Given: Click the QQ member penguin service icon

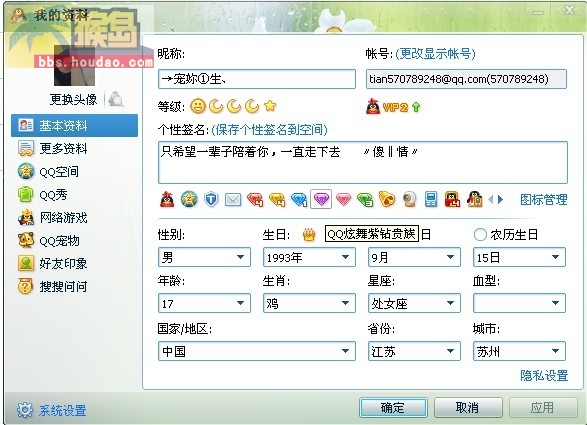Looking at the screenshot, I should (167, 200).
